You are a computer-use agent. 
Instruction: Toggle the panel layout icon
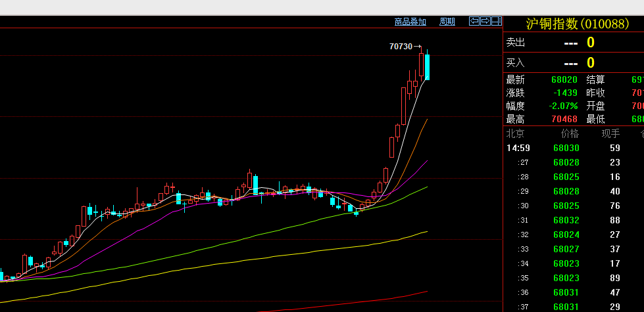pyautogui.click(x=497, y=21)
